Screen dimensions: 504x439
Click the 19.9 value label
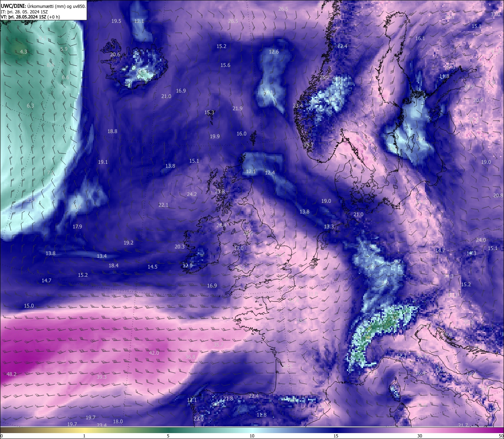click(x=215, y=137)
